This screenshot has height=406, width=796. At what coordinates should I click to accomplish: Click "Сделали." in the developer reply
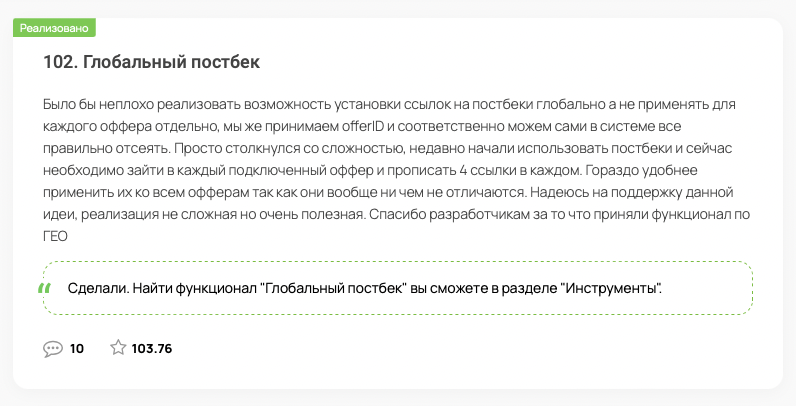(98, 289)
